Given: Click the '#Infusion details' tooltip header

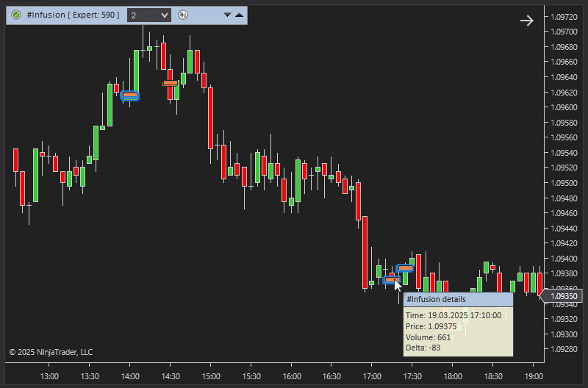Looking at the screenshot, I should pyautogui.click(x=457, y=300).
